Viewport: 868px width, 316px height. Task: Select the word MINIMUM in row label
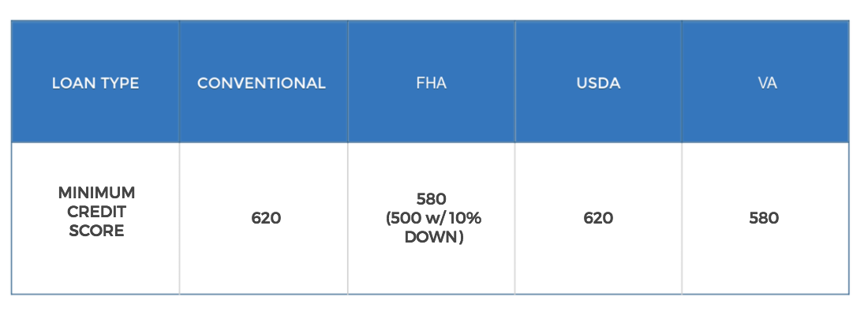pyautogui.click(x=96, y=193)
